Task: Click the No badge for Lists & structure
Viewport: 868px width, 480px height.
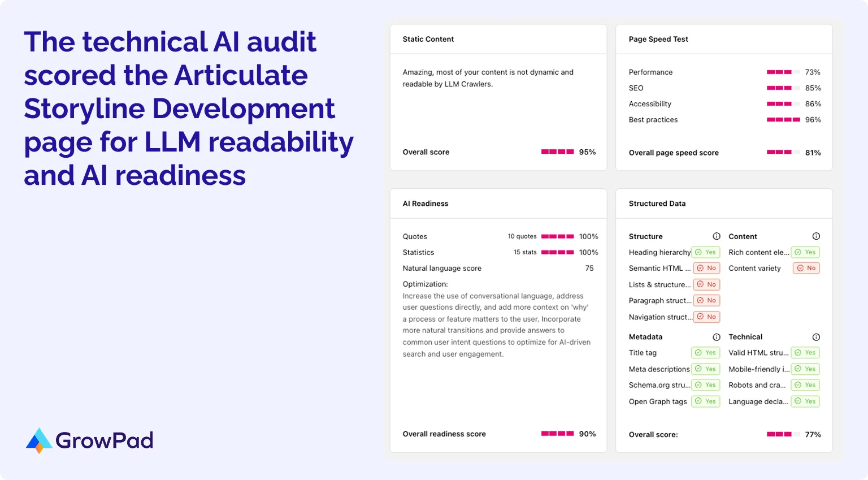Action: point(706,284)
